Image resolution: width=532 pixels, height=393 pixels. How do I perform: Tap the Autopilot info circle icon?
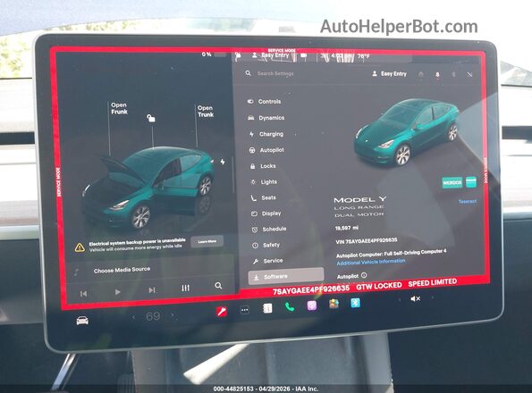tap(364, 275)
